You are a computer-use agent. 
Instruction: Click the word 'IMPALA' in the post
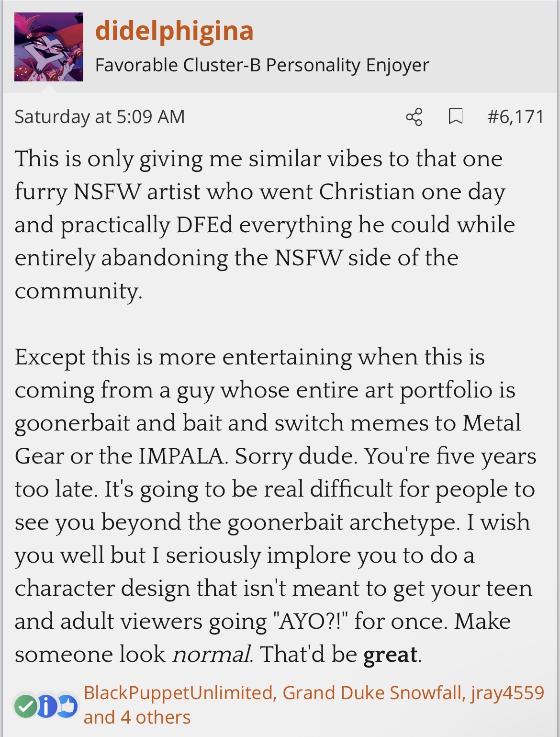tap(181, 456)
